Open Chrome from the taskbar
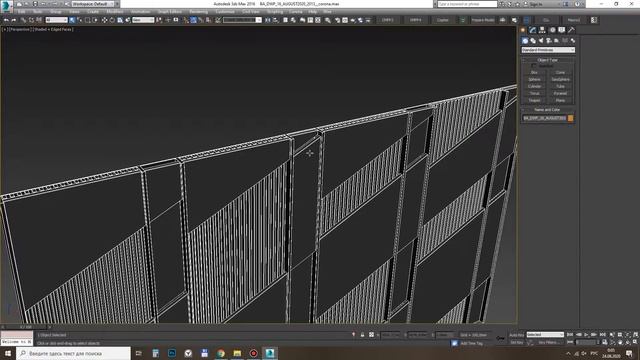 tap(221, 353)
